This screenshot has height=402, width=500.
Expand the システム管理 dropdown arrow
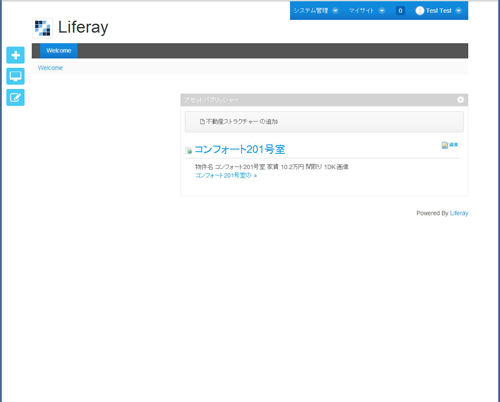335,11
